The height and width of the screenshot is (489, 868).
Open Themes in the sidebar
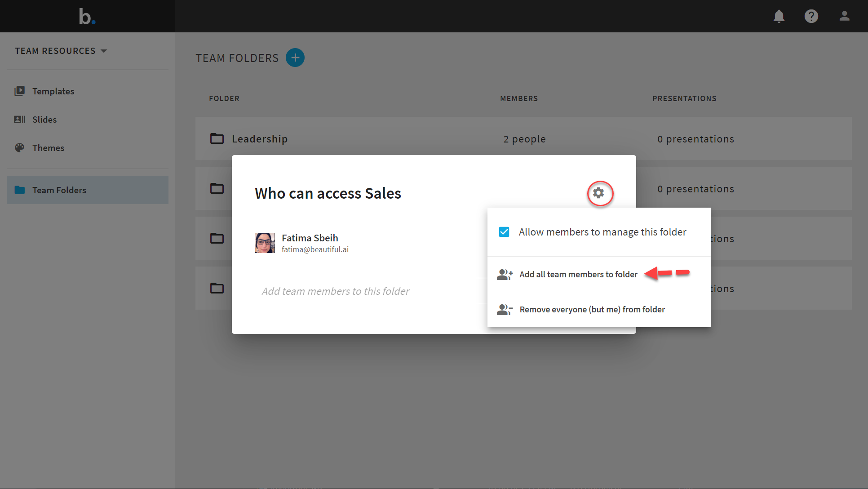click(x=88, y=148)
